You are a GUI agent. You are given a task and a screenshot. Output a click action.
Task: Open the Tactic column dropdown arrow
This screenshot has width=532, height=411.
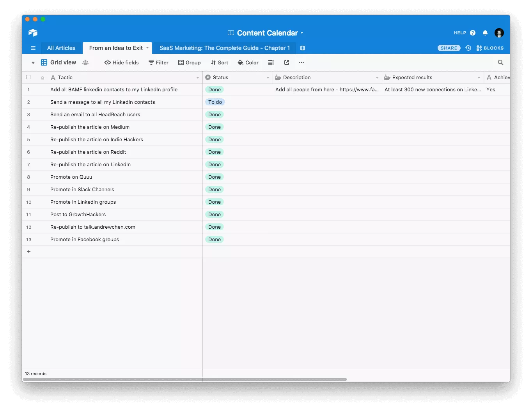coord(198,78)
